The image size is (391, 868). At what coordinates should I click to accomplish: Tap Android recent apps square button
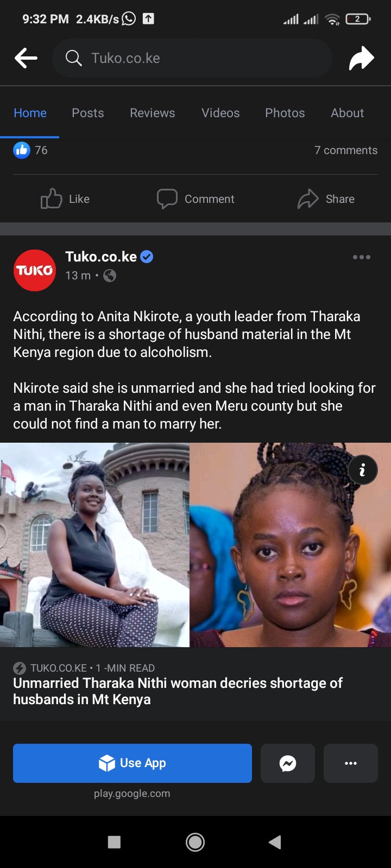114,842
